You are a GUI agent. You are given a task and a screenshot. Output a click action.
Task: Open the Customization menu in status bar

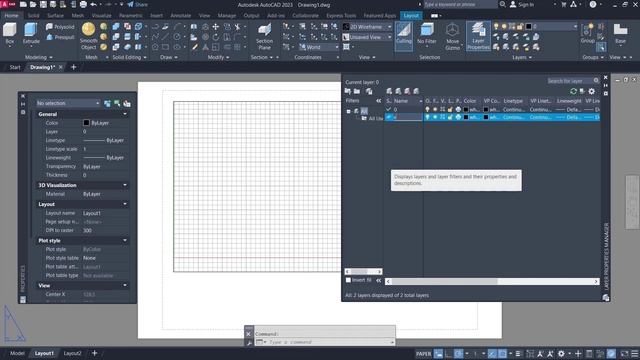(635, 353)
